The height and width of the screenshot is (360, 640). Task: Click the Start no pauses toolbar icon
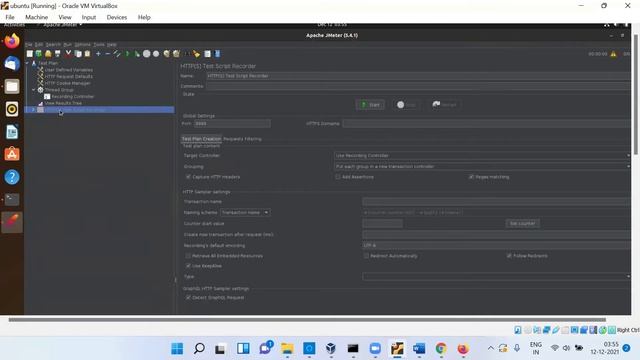click(137, 53)
